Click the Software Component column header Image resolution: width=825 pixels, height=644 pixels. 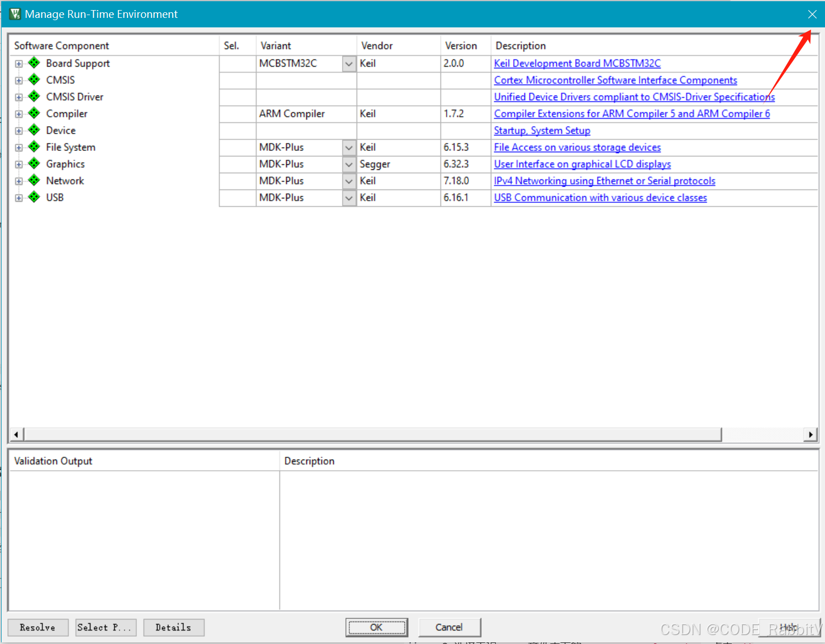(114, 46)
